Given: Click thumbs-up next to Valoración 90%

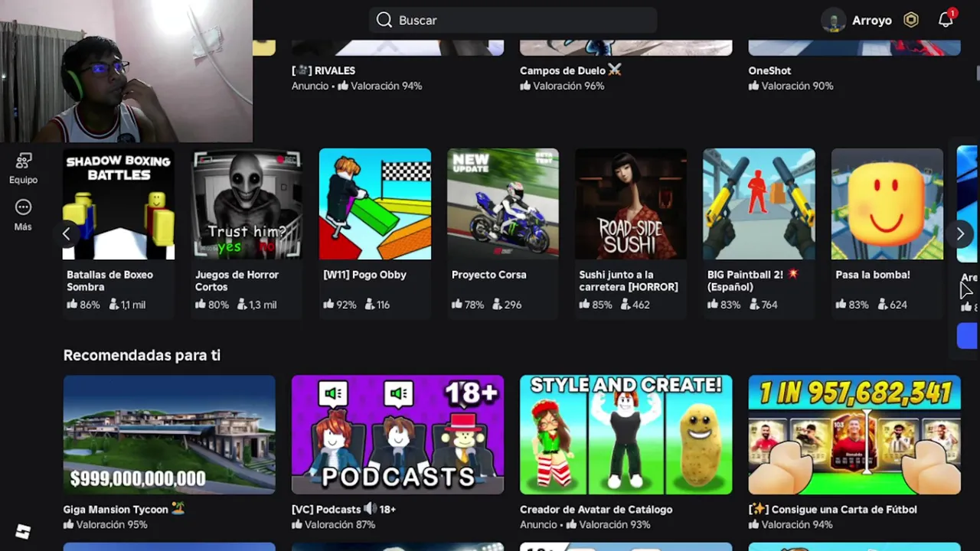Looking at the screenshot, I should 753,86.
